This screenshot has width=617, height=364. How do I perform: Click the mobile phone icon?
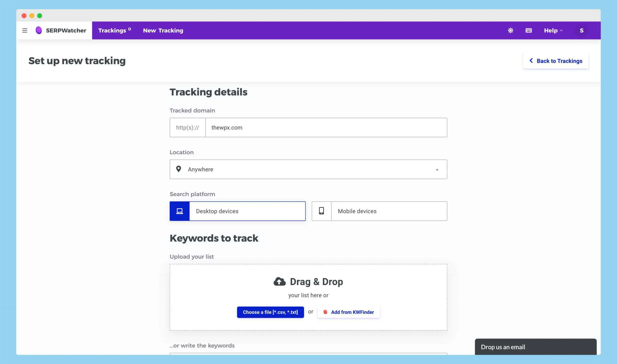(321, 211)
